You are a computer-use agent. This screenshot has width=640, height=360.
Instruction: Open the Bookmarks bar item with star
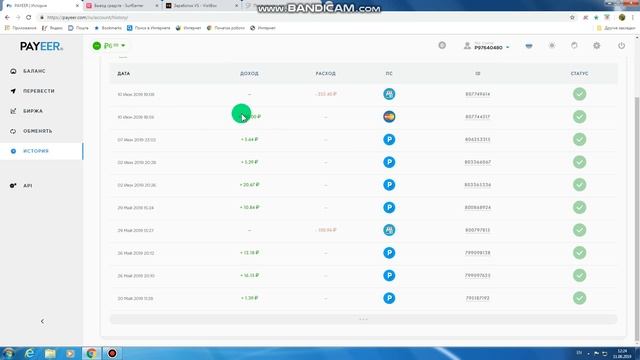click(x=108, y=28)
